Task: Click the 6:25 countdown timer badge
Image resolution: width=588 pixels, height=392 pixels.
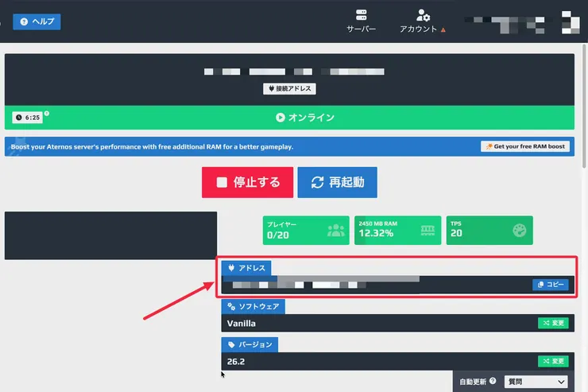Action: pyautogui.click(x=27, y=118)
